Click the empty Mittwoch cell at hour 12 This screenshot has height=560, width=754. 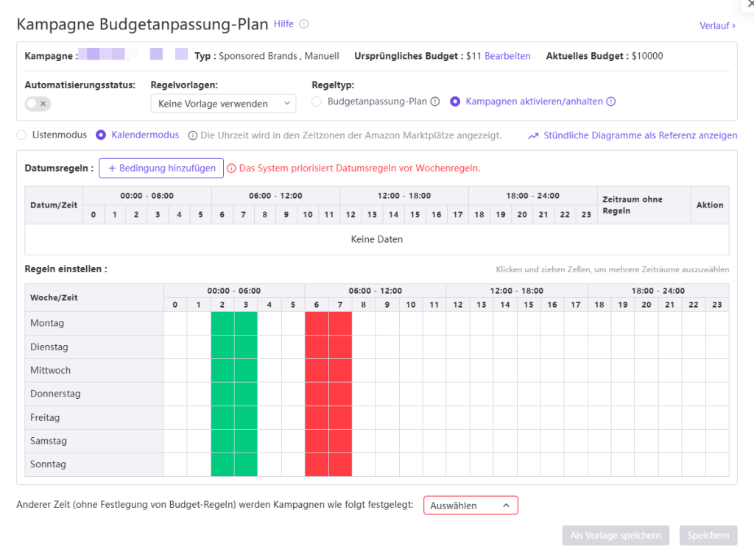pos(458,371)
